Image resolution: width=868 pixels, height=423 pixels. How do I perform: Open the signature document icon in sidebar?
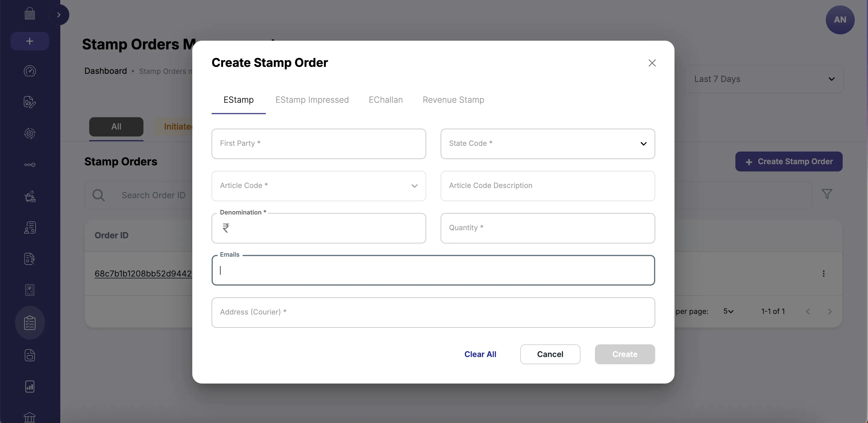[x=30, y=102]
